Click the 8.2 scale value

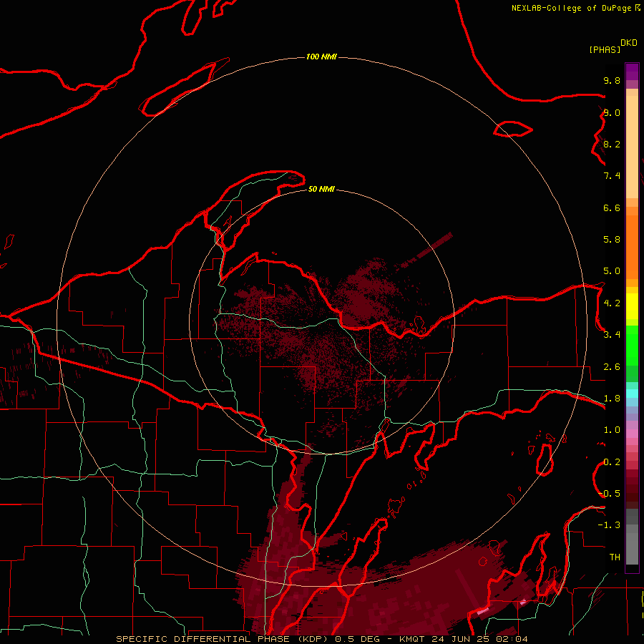(x=612, y=144)
